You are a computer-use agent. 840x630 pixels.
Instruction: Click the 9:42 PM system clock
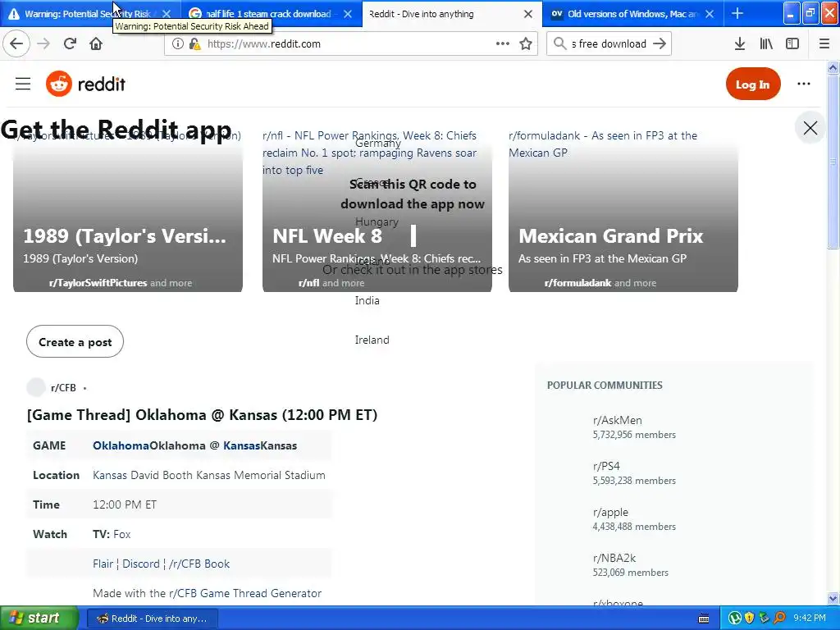pos(810,619)
